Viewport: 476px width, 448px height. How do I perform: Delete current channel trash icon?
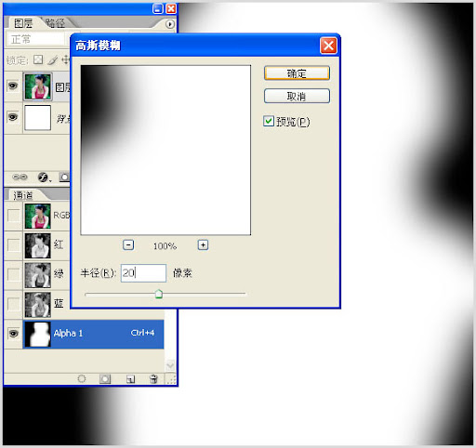(153, 379)
